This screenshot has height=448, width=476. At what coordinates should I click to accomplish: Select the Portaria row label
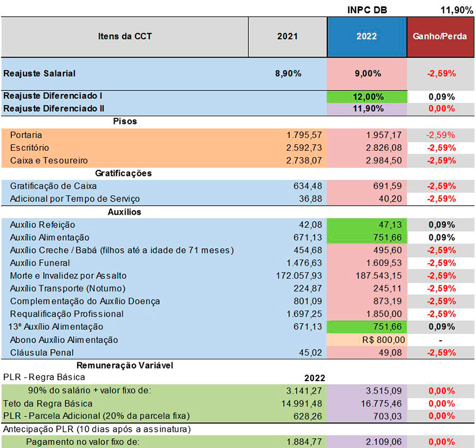click(26, 135)
